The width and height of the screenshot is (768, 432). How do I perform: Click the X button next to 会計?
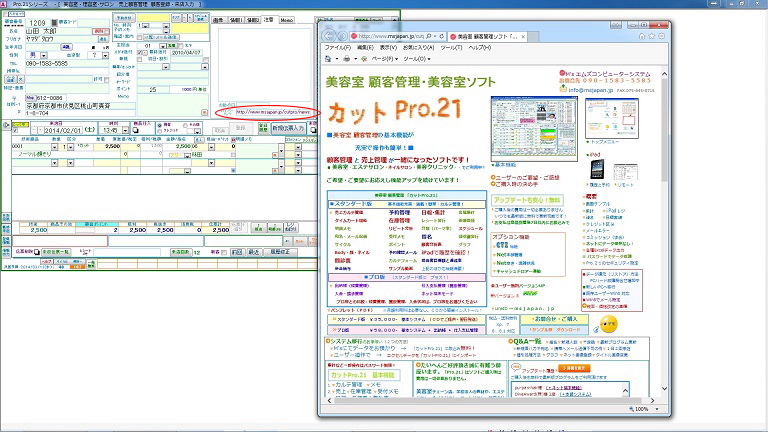[21, 79]
